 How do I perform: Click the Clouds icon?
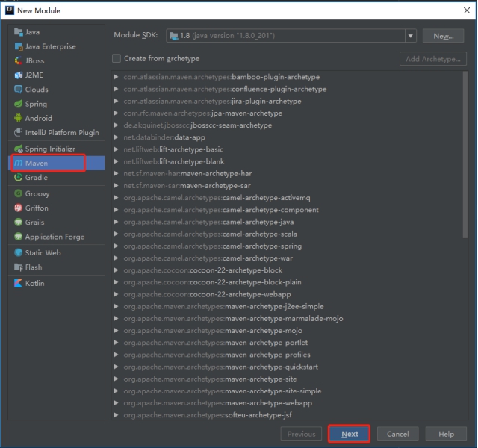18,90
